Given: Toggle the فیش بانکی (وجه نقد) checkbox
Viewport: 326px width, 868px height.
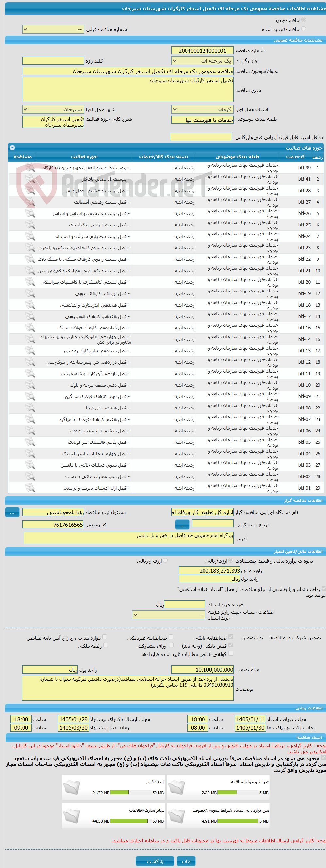Looking at the screenshot, I should pyautogui.click(x=231, y=645).
